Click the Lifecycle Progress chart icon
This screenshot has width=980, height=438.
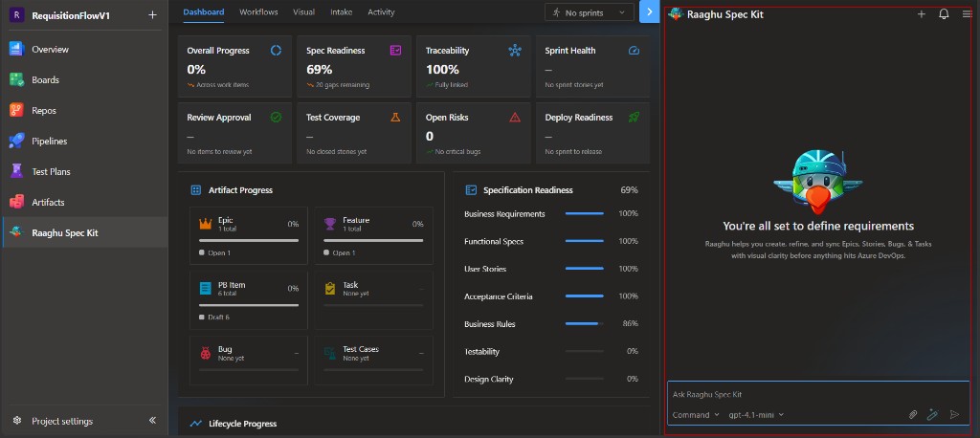click(x=196, y=424)
